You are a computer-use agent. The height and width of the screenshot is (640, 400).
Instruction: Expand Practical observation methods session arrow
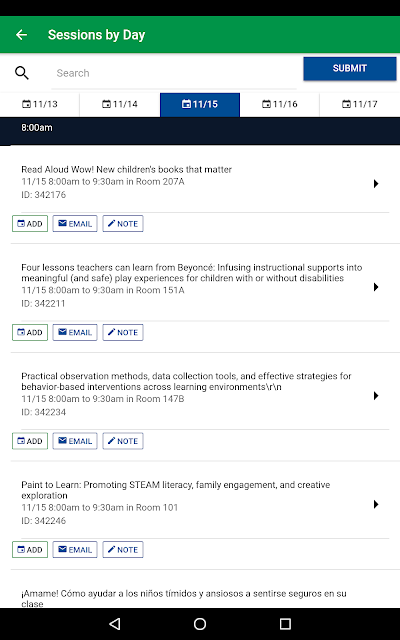click(x=376, y=396)
